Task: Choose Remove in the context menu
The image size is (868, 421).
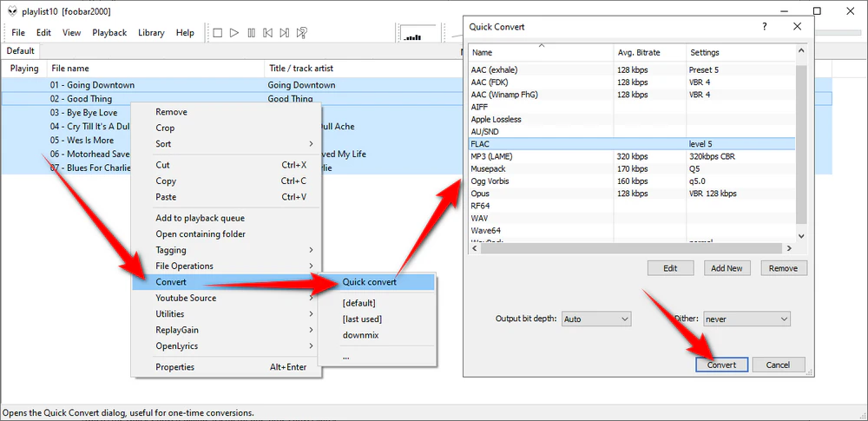Action: click(226, 112)
